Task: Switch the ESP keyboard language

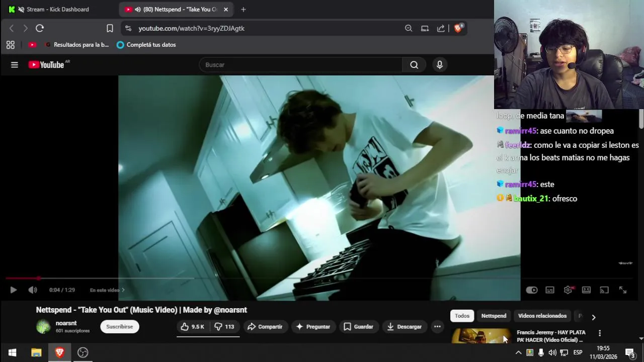Action: 578,352
